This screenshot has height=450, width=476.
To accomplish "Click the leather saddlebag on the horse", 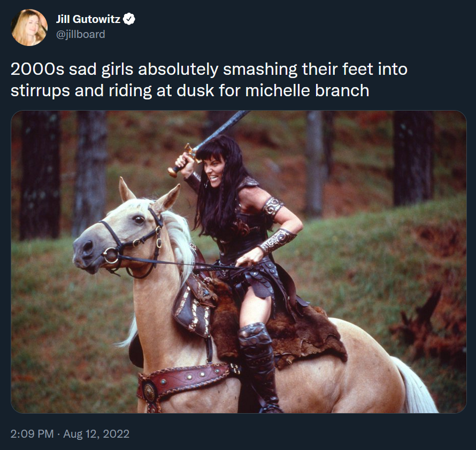I will coord(193,306).
